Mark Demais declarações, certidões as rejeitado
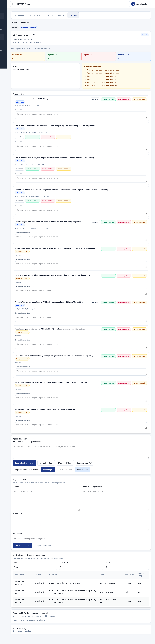The height and width of the screenshot is (644, 155). click(x=124, y=276)
